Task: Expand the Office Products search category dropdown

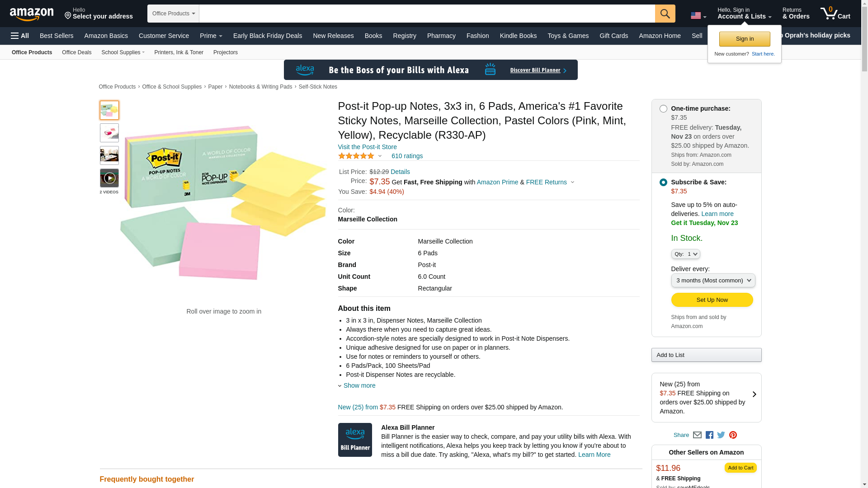Action: click(173, 14)
